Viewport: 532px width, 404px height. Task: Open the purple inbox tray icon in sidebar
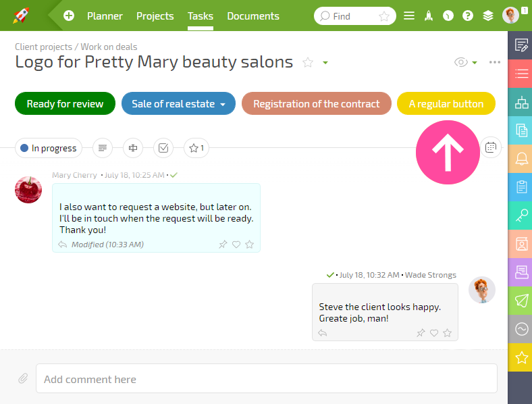[x=520, y=272]
